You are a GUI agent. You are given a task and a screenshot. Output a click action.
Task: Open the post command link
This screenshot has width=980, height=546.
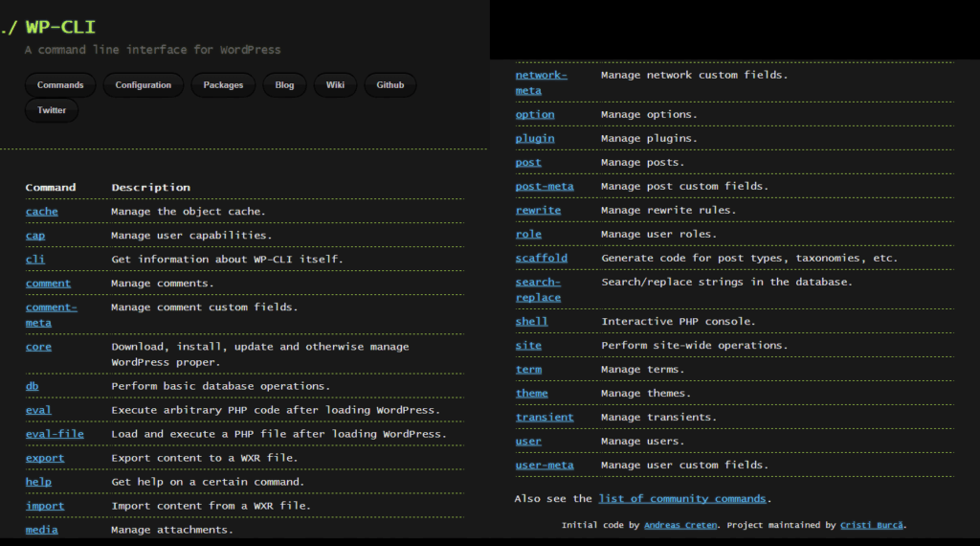[528, 163]
